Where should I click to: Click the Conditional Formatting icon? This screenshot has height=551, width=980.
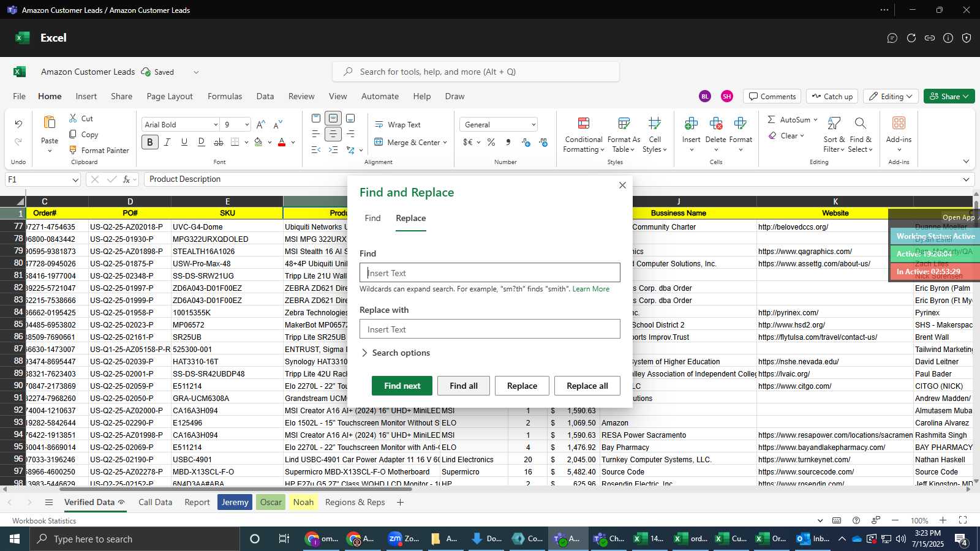pos(584,123)
